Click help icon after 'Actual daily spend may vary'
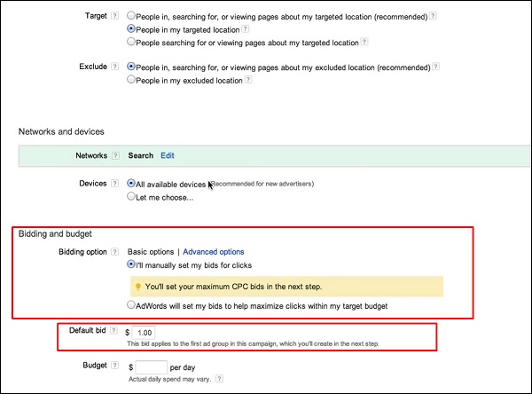 220,379
